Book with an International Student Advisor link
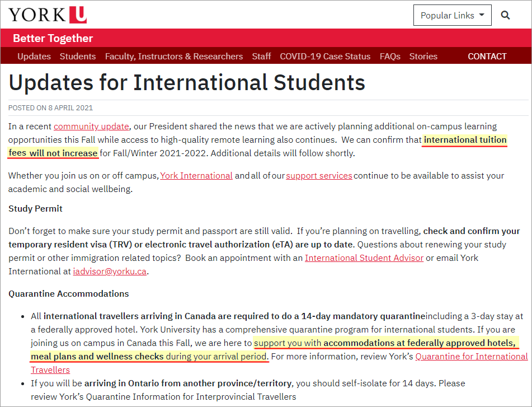This screenshot has width=532, height=407. 364,258
